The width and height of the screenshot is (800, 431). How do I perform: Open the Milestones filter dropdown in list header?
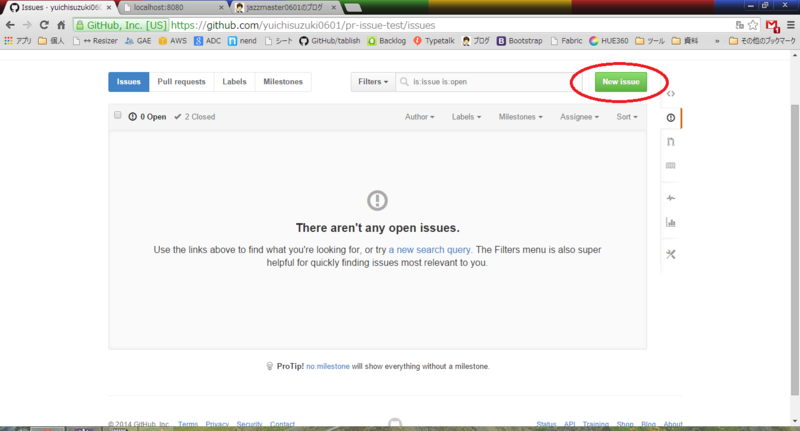coord(520,117)
